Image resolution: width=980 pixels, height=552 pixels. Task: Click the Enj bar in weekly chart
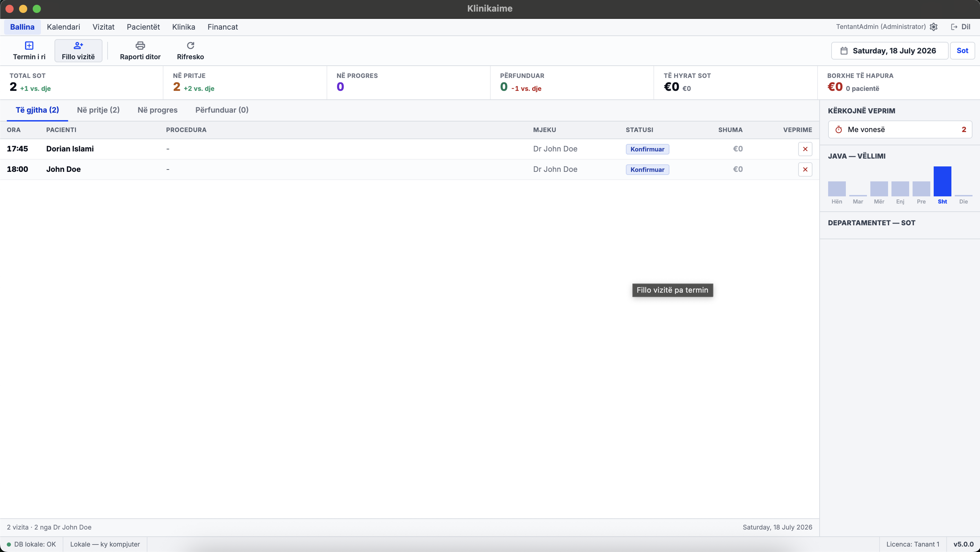tap(900, 189)
